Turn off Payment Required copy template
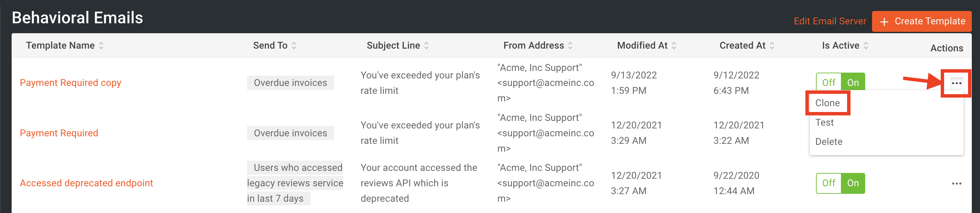This screenshot has width=980, height=213. point(829,82)
